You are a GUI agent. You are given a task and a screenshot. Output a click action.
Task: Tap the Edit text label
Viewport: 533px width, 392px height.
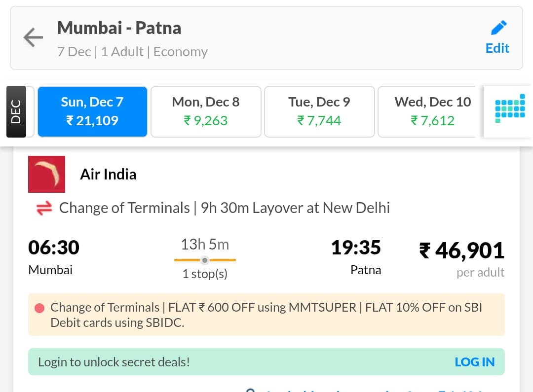point(497,48)
